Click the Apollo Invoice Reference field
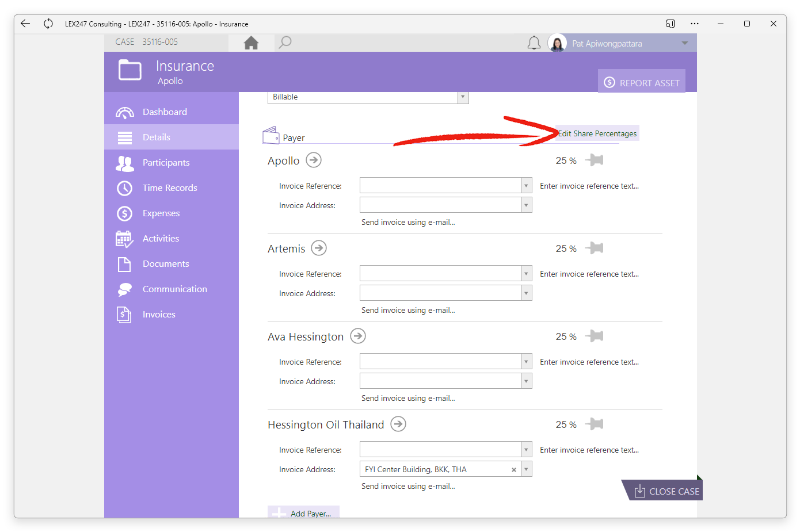Viewport: 800px width, 532px height. point(440,185)
